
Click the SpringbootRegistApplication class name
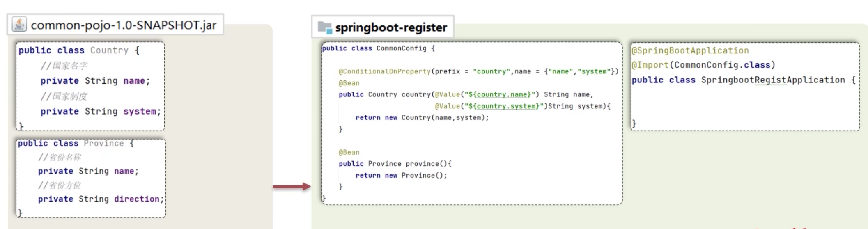(773, 80)
